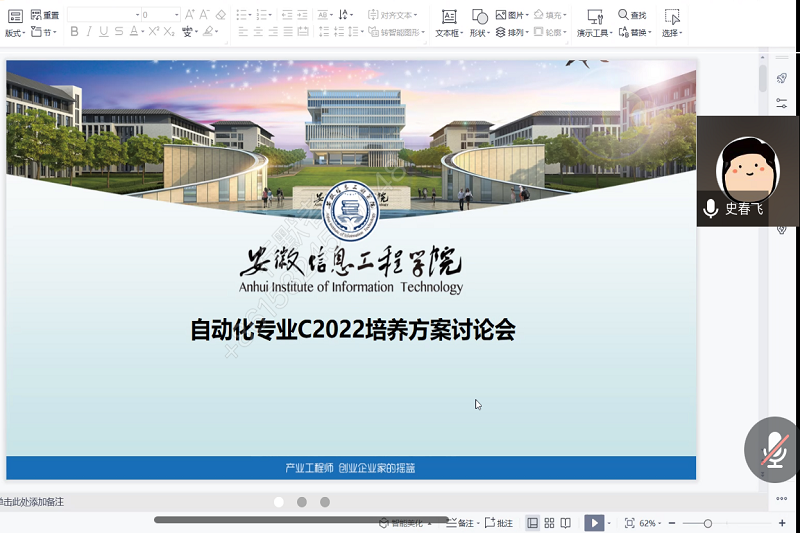Click the distributed alignment icon

pos(303,32)
